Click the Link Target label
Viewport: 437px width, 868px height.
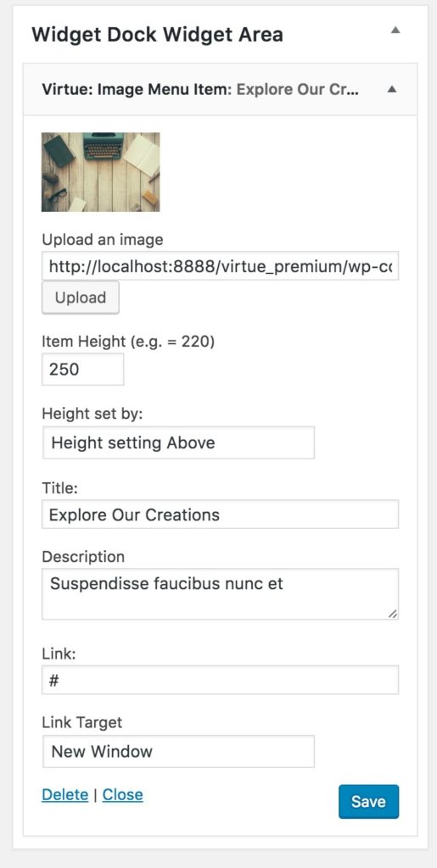pyautogui.click(x=82, y=722)
